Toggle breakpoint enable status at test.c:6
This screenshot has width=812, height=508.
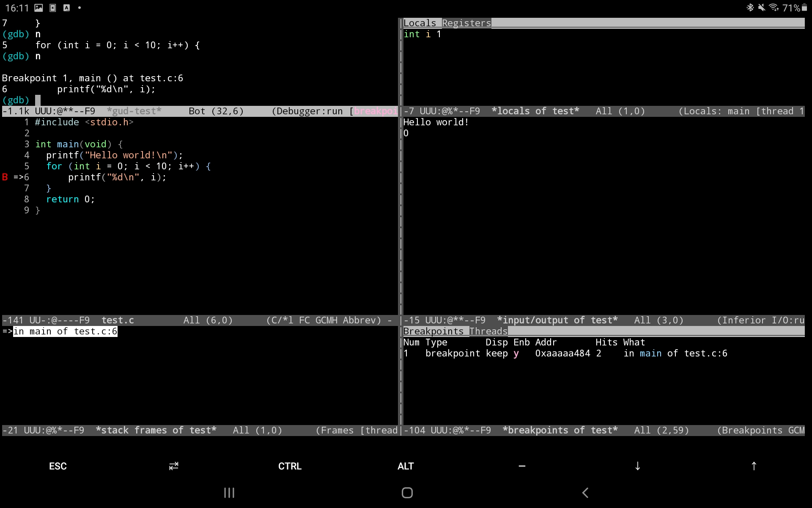pos(516,353)
